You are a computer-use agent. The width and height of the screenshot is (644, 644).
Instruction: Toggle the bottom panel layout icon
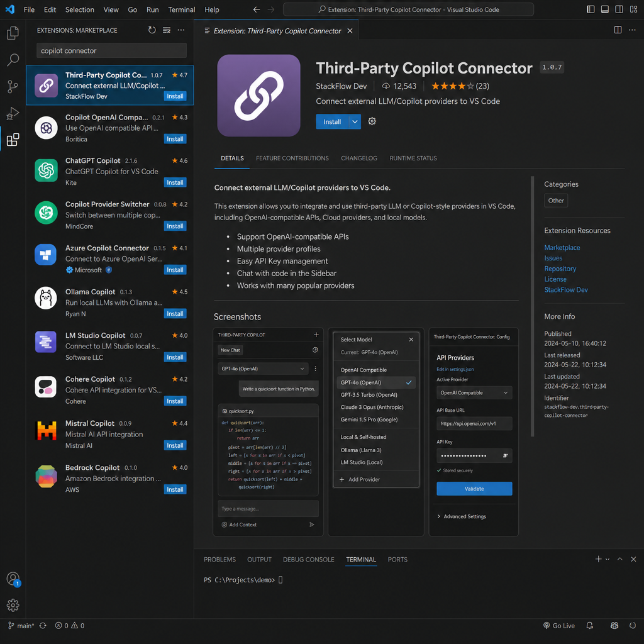(604, 9)
